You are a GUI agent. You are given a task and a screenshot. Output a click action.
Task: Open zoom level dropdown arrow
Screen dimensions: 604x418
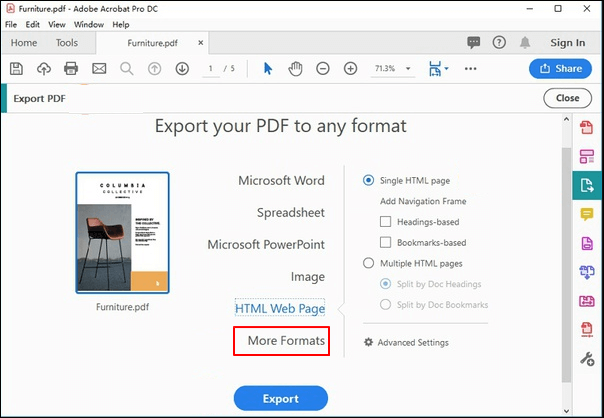click(x=408, y=69)
